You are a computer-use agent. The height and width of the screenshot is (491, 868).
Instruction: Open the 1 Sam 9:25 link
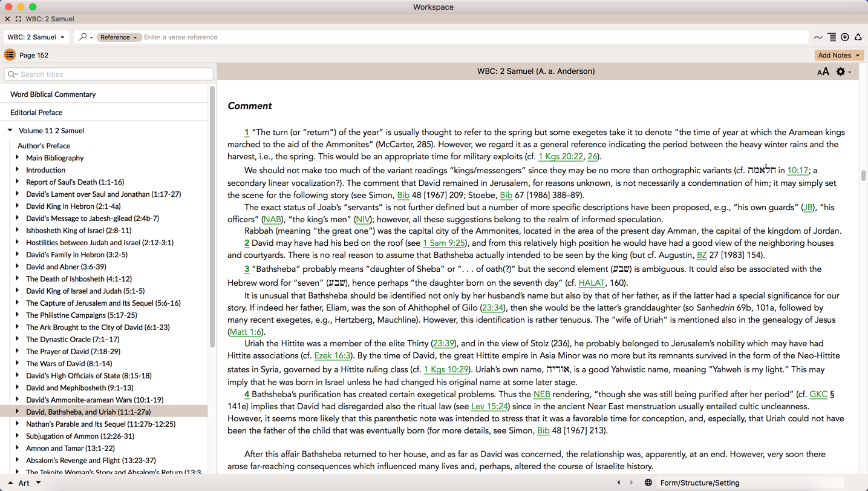[444, 243]
